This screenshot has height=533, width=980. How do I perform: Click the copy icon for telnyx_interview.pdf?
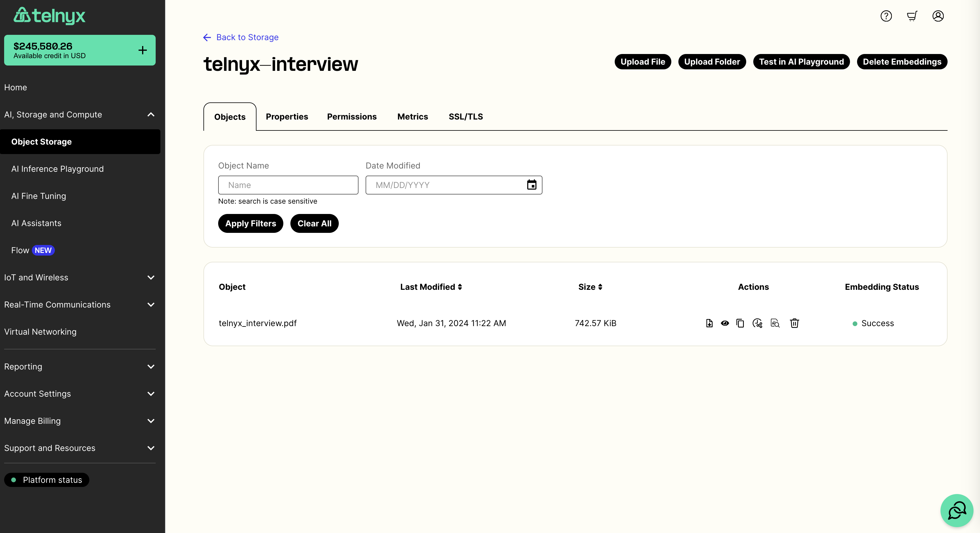click(739, 323)
